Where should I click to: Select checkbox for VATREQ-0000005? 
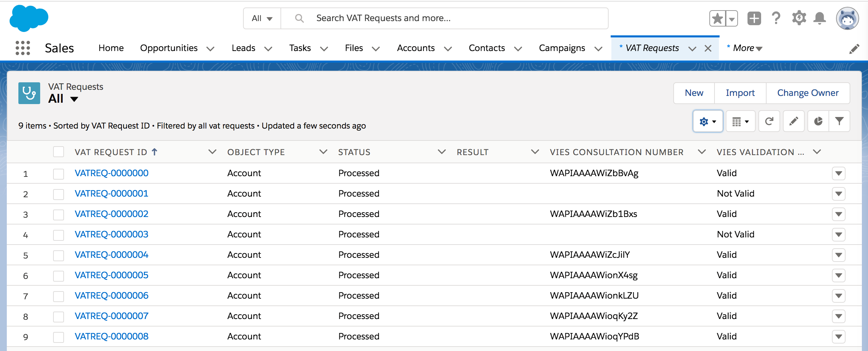pos(59,276)
